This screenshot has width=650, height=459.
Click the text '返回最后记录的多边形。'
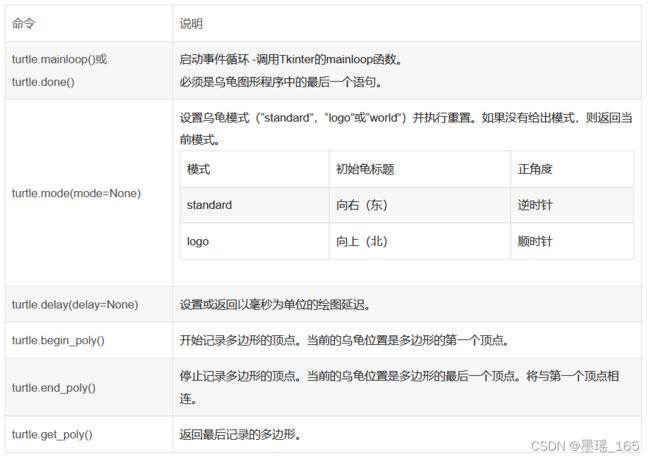(240, 435)
